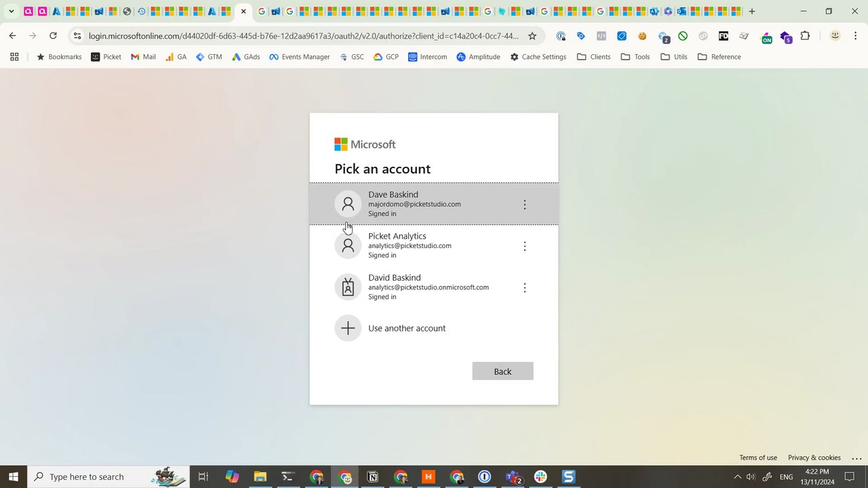Expand the Clients bookmark folder
868x488 pixels.
click(593, 57)
